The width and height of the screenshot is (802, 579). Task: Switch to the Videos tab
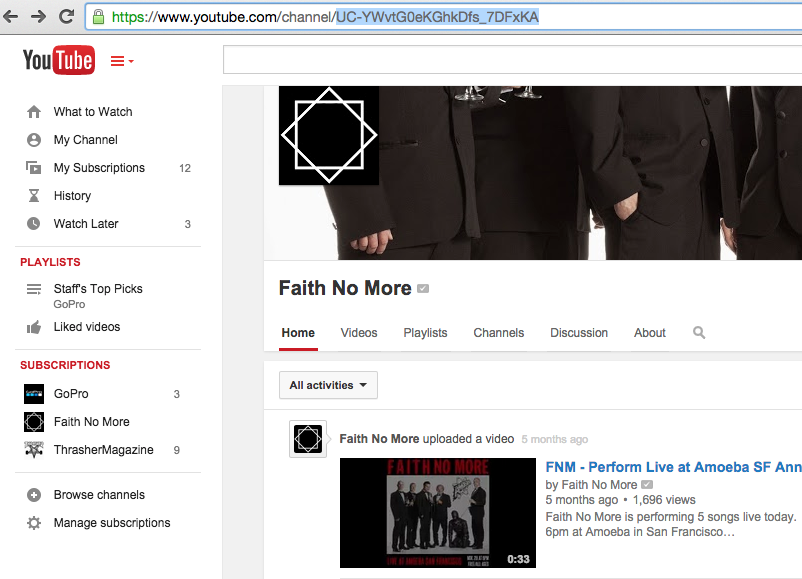tap(359, 333)
